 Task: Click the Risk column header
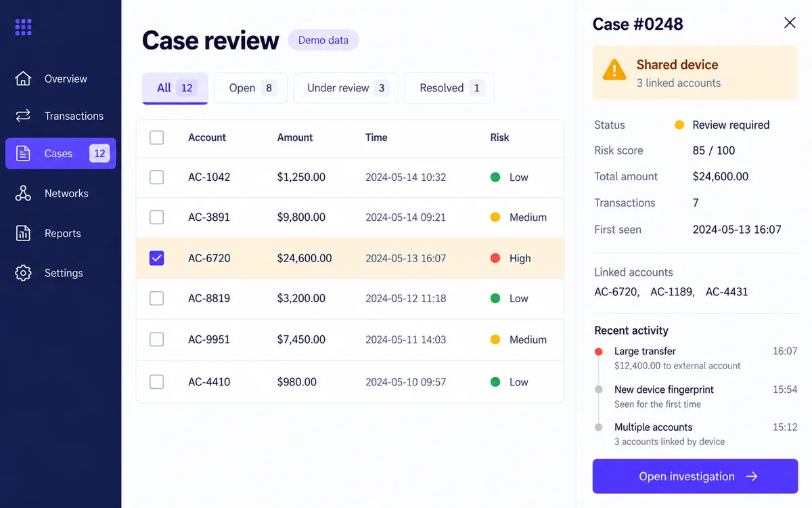tap(499, 137)
